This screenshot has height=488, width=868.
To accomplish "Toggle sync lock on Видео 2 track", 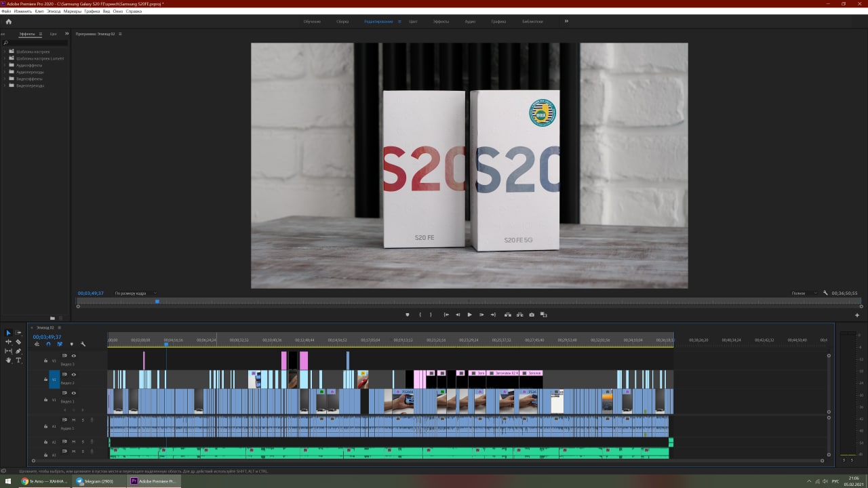I will pyautogui.click(x=65, y=375).
